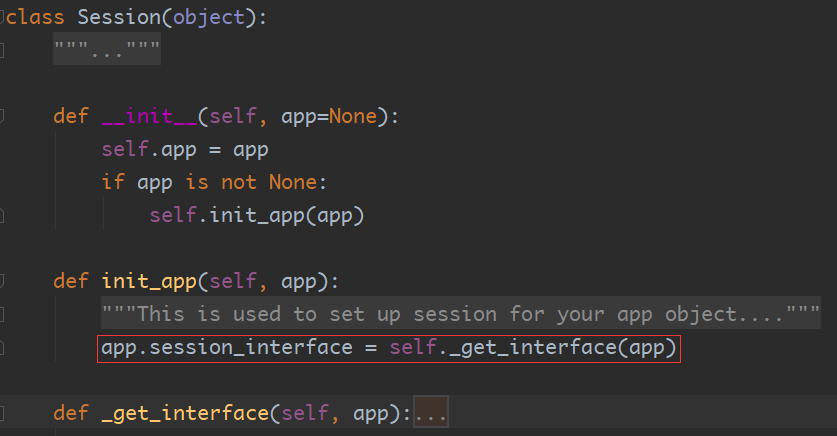This screenshot has height=436, width=837.
Task: Click _get_interface call in highlighted line
Action: click(x=533, y=348)
